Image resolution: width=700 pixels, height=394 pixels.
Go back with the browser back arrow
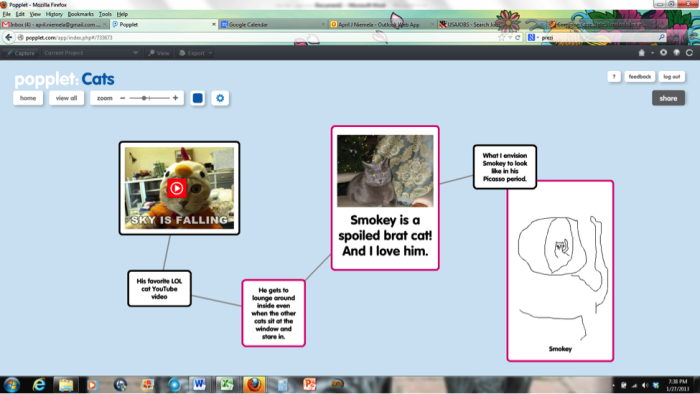pos(8,38)
